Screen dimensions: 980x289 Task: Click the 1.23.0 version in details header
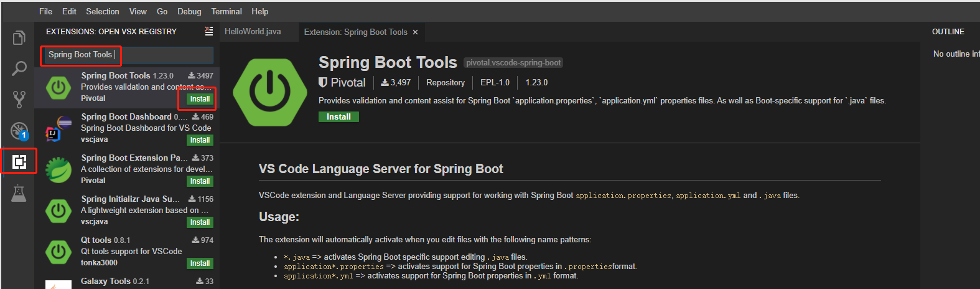(536, 82)
